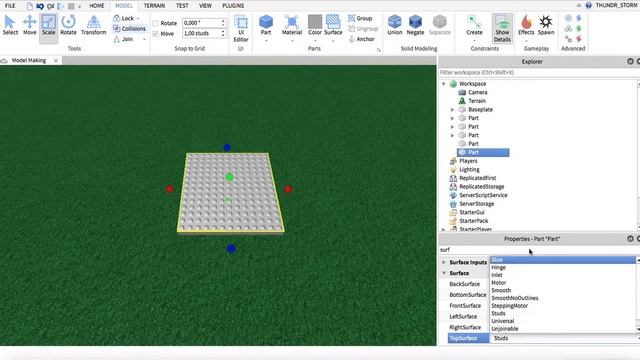Click the Group button
The height and width of the screenshot is (360, 640).
[x=360, y=18]
